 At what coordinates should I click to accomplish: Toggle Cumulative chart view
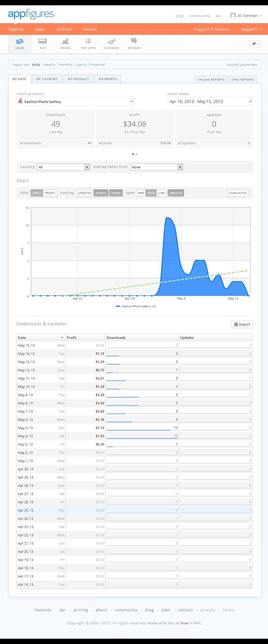(238, 193)
